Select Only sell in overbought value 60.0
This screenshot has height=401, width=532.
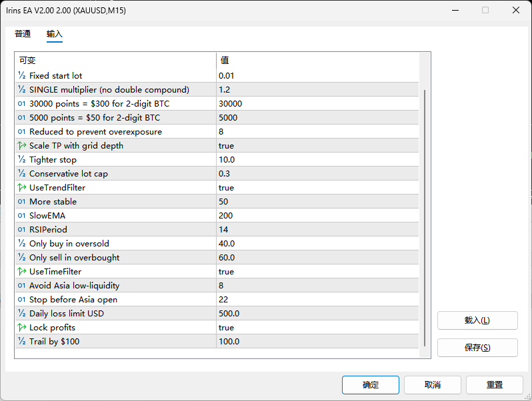317,257
